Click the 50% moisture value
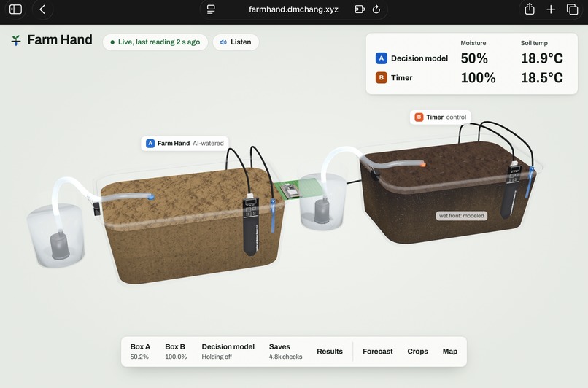588x388 pixels. pos(474,58)
